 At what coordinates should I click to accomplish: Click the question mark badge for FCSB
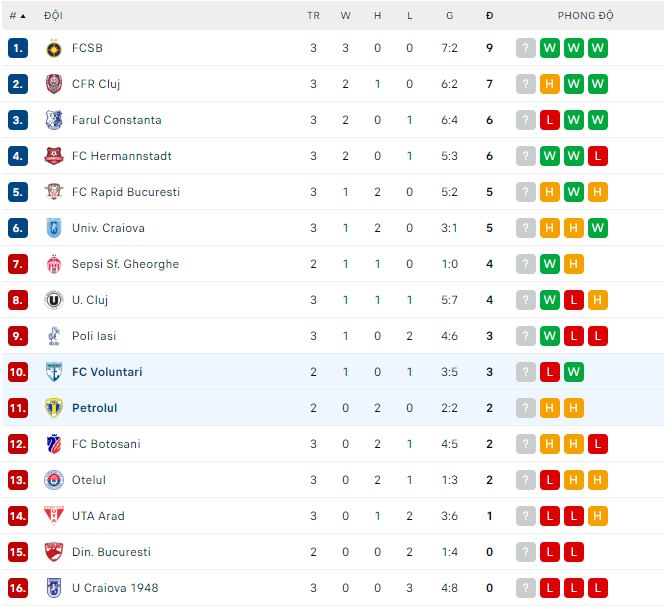point(525,48)
